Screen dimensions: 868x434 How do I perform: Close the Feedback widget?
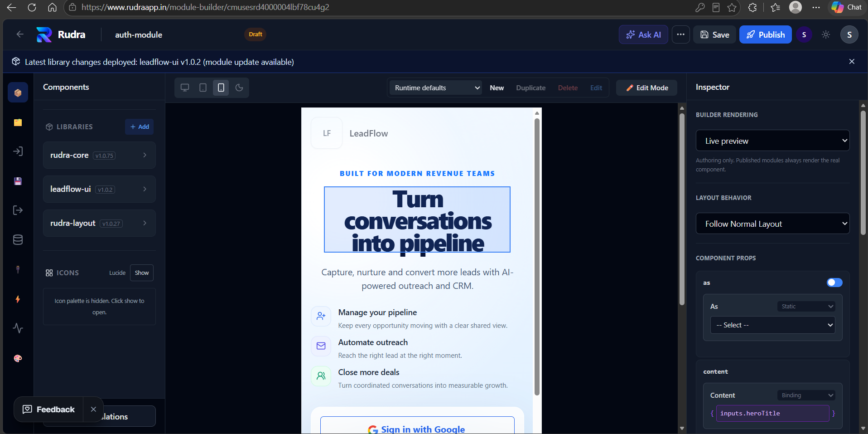click(93, 410)
